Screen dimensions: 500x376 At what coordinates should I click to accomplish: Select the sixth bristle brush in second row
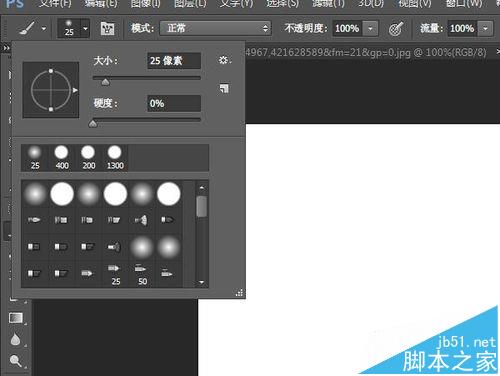168,220
